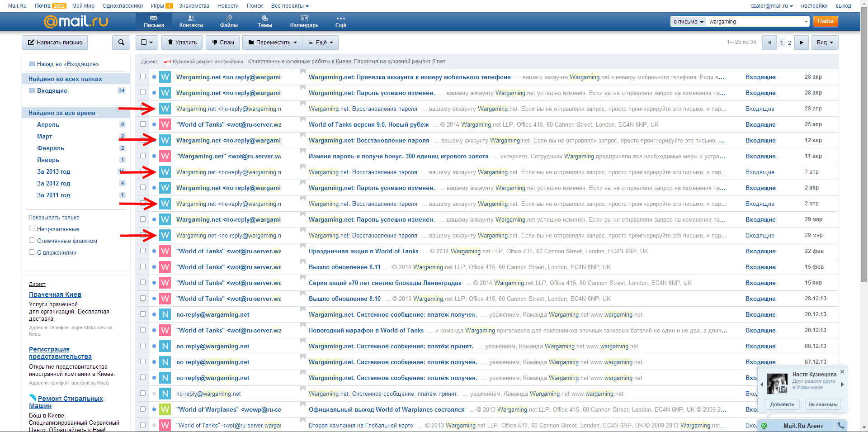868x432 pixels.
Task: Open the dzaler@mail.ru account dropdown
Action: tap(772, 6)
